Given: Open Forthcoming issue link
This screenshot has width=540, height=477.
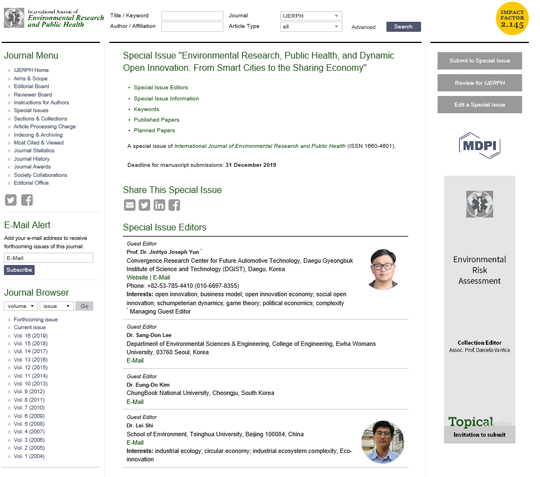Looking at the screenshot, I should (36, 320).
